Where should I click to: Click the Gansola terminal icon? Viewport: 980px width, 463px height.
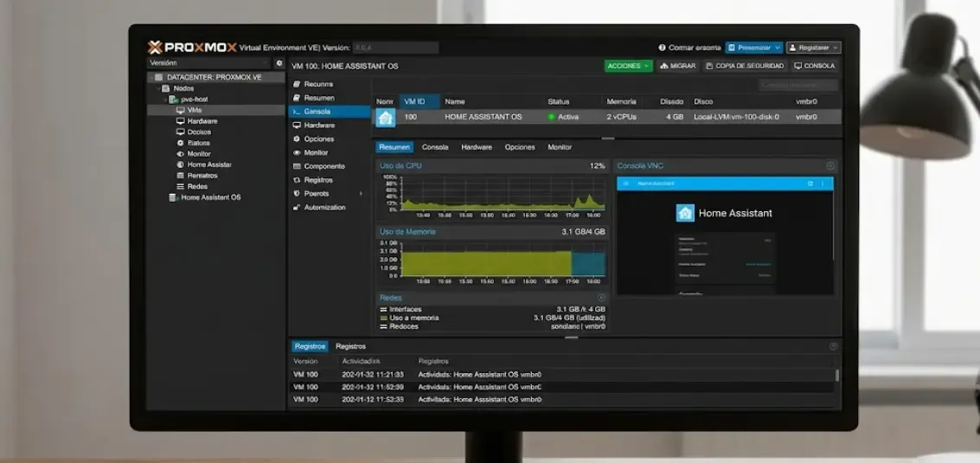pyautogui.click(x=297, y=112)
